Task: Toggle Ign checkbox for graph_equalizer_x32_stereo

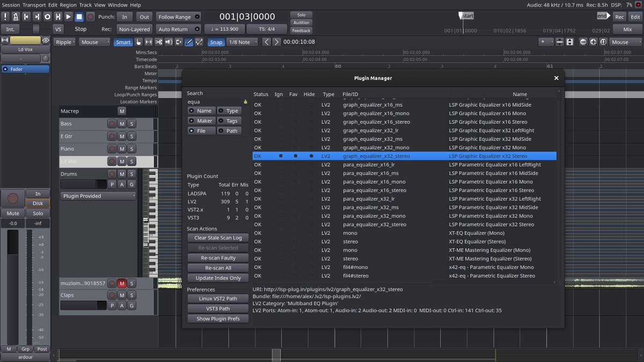Action: 280,156
